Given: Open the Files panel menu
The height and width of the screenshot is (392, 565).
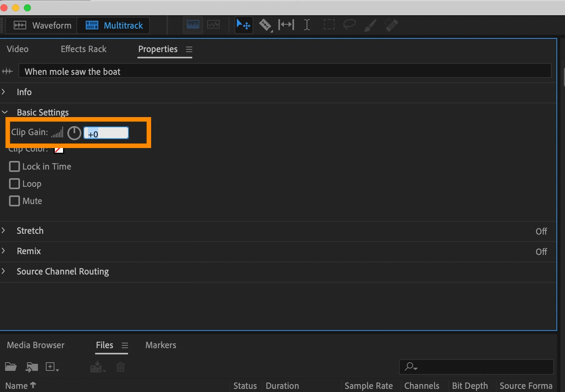Looking at the screenshot, I should pyautogui.click(x=125, y=345).
